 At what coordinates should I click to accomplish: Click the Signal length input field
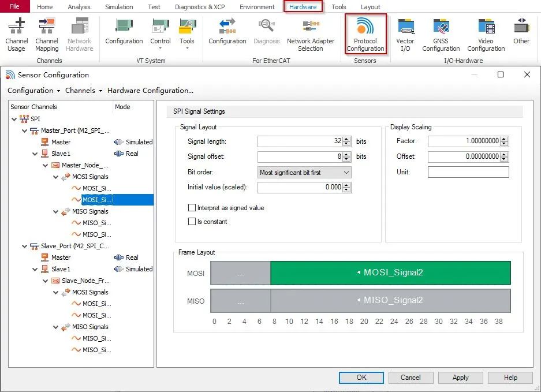(x=300, y=141)
